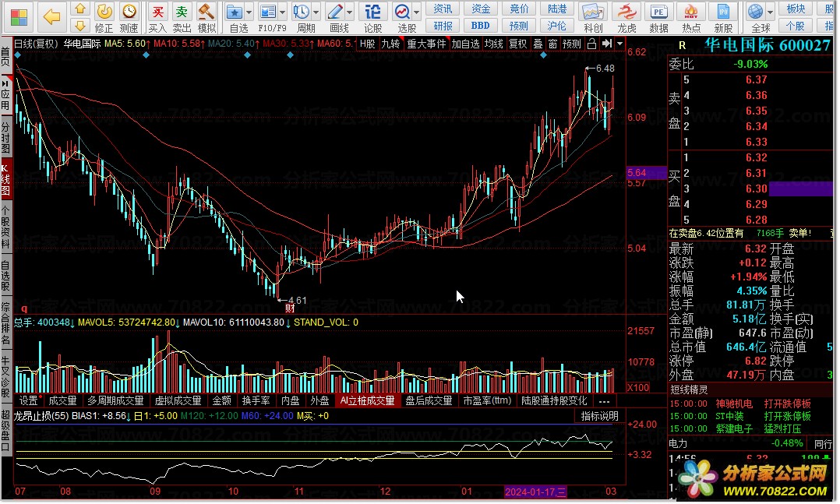Open the 龙虎 dragon-tiger list icon
Screen dimensions: 840x504
tap(626, 17)
